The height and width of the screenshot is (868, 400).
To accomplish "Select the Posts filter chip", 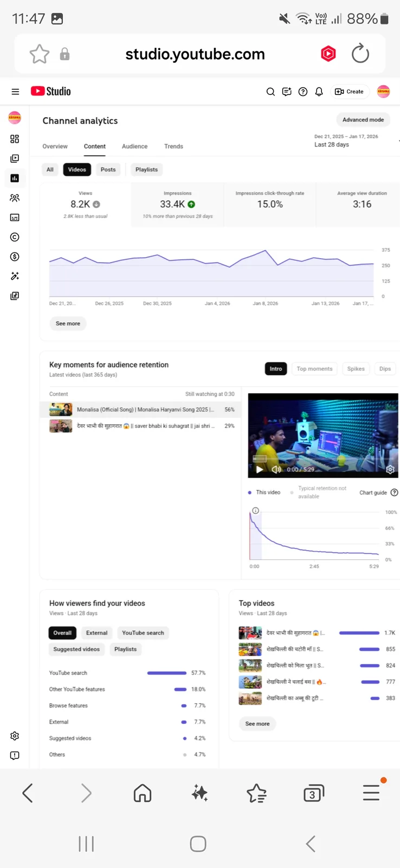I will [108, 170].
